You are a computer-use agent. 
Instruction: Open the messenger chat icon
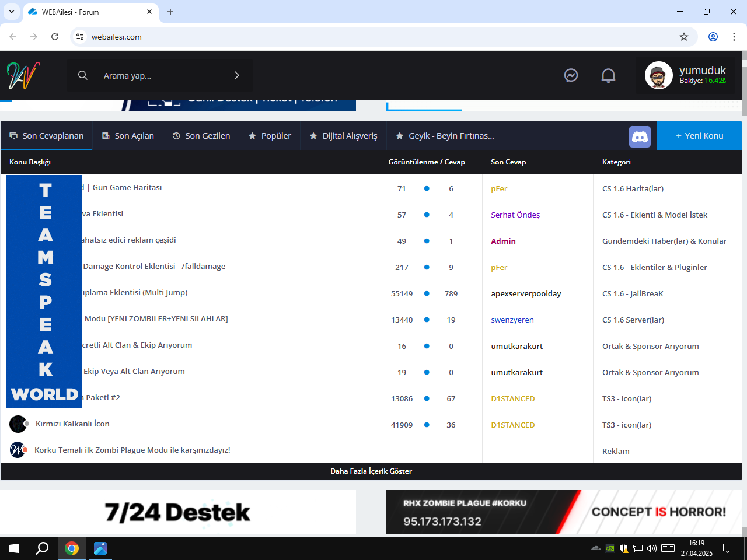coord(571,75)
